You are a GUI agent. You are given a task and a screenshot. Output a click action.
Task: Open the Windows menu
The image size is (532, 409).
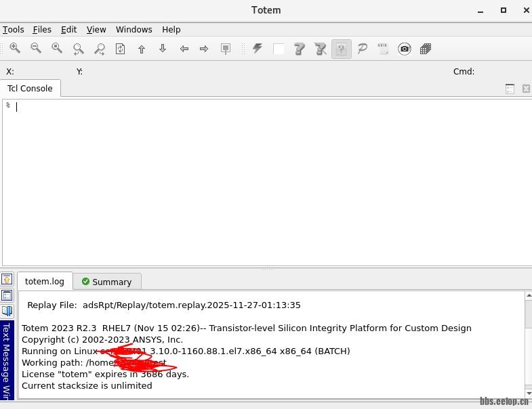point(134,29)
